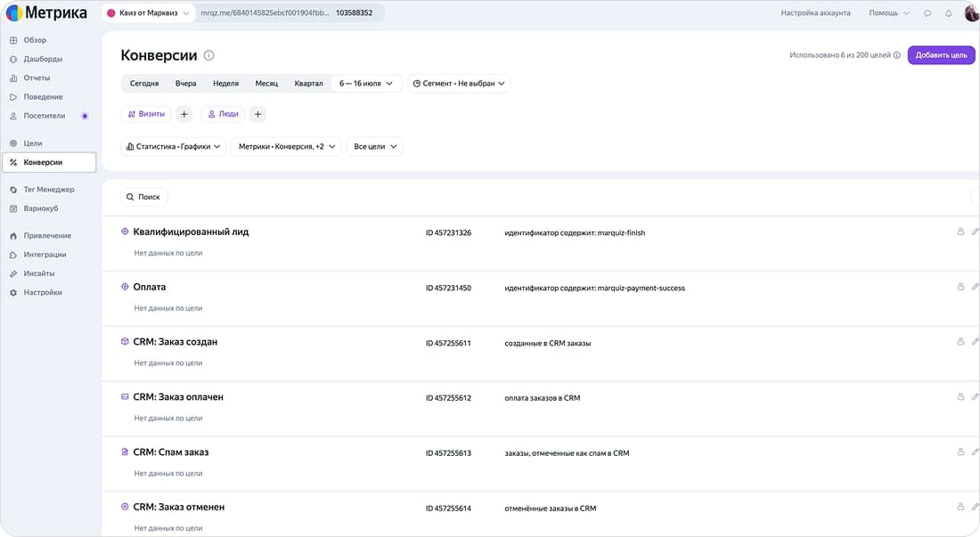The height and width of the screenshot is (537, 980).
Task: Click ID 457231326 text
Action: click(x=448, y=233)
